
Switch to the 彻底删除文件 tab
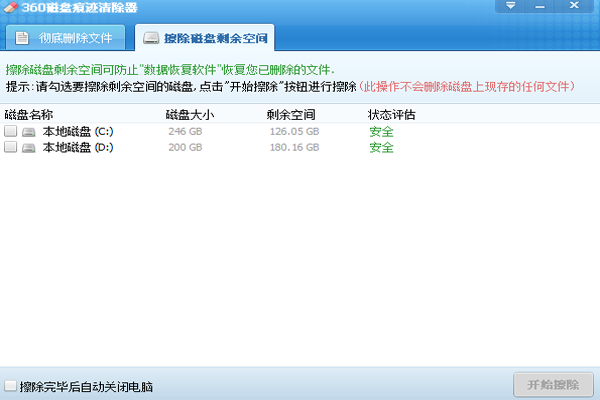tap(68, 40)
